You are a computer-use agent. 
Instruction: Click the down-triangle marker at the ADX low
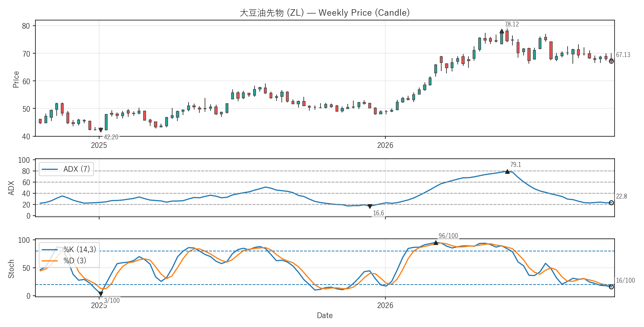click(370, 206)
